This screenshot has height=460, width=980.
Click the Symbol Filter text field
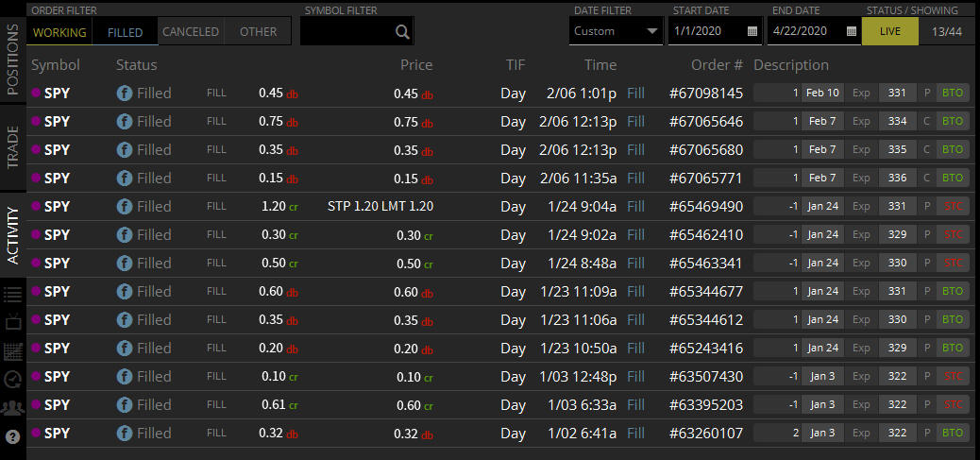pyautogui.click(x=345, y=32)
